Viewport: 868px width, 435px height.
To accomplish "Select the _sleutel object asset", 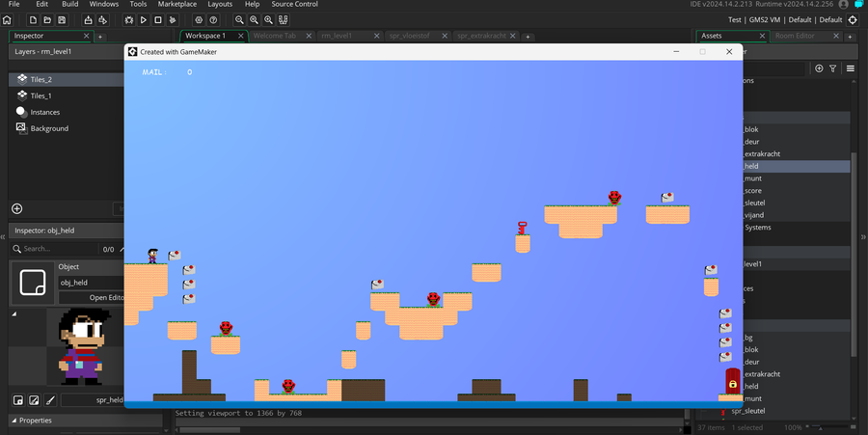I will (796, 203).
